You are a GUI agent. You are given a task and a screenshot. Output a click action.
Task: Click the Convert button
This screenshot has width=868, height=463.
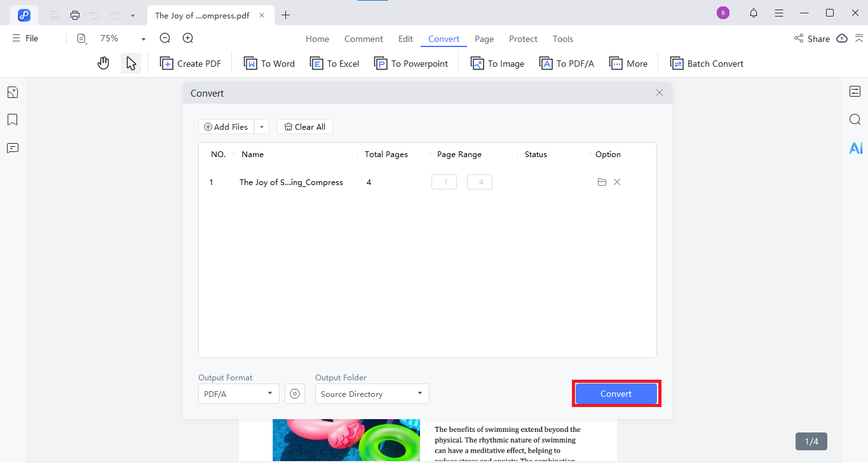pyautogui.click(x=616, y=394)
